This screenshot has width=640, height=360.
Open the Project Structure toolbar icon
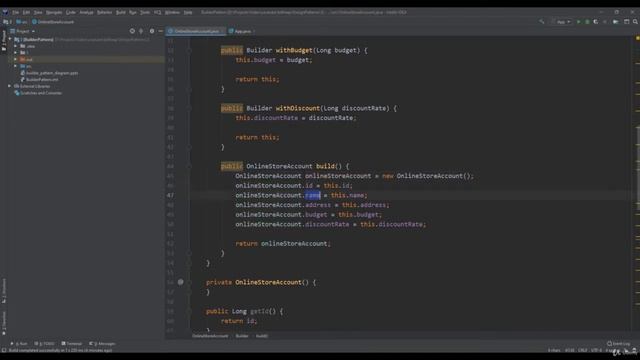tap(616, 22)
